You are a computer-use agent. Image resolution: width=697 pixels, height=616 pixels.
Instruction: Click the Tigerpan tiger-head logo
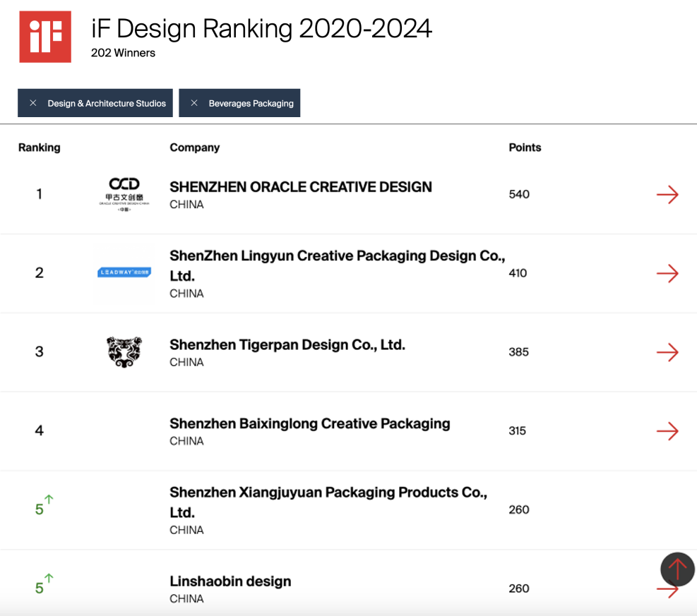point(124,351)
